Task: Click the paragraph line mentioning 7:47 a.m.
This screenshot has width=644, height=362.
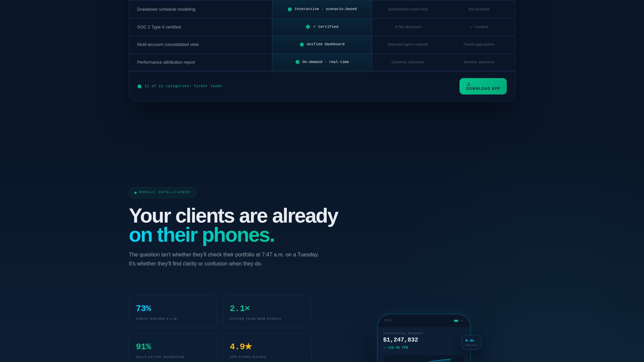Action: tap(224, 255)
